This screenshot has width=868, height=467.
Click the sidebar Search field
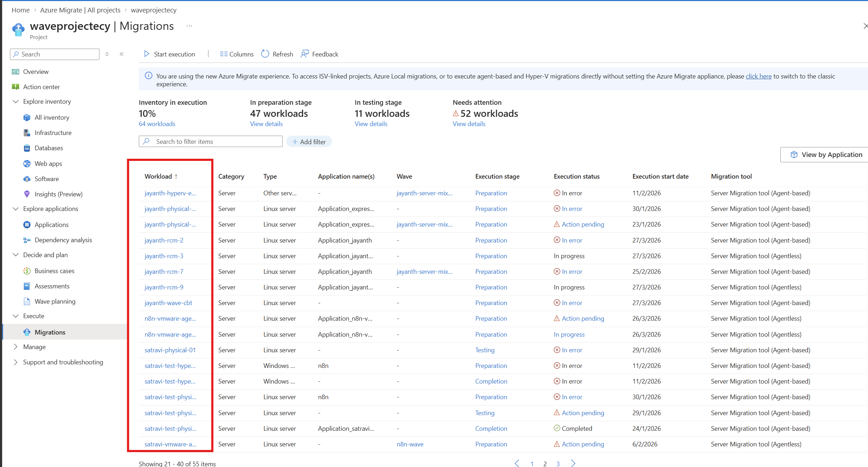coord(55,54)
